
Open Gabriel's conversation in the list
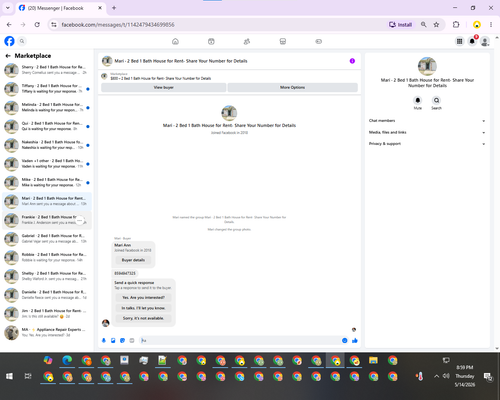pyautogui.click(x=47, y=239)
